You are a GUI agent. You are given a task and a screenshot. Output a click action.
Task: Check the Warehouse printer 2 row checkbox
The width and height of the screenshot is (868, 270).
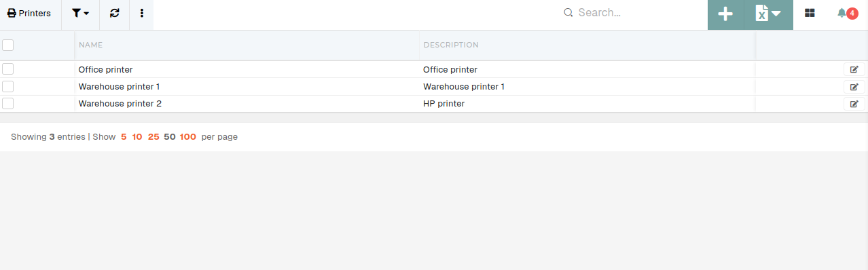coord(8,104)
